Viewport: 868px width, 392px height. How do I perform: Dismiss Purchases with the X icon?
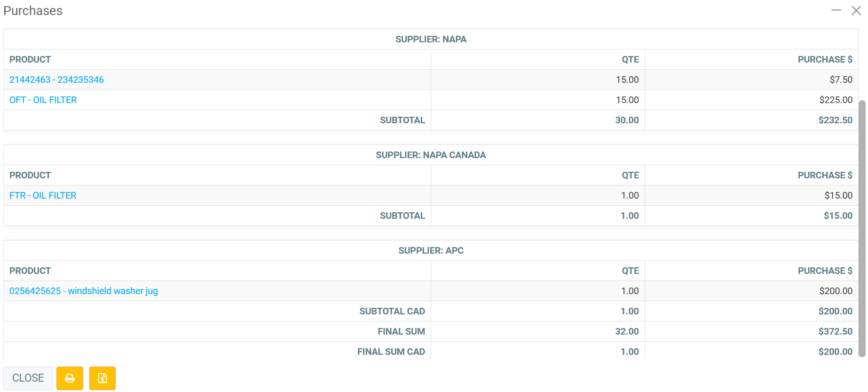tap(856, 10)
